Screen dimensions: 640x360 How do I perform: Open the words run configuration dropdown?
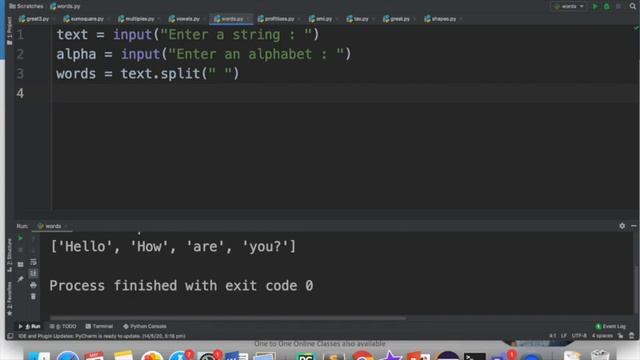point(569,7)
